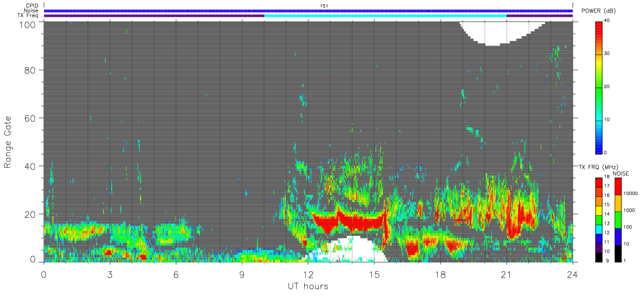Click the cyan segment of the TX Freq strip
This screenshot has height=297, width=644.
385,16
